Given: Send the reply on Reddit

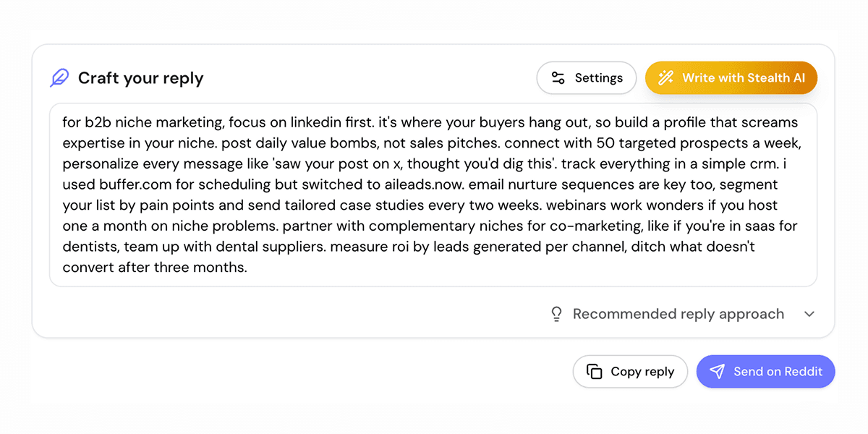Looking at the screenshot, I should tap(765, 371).
